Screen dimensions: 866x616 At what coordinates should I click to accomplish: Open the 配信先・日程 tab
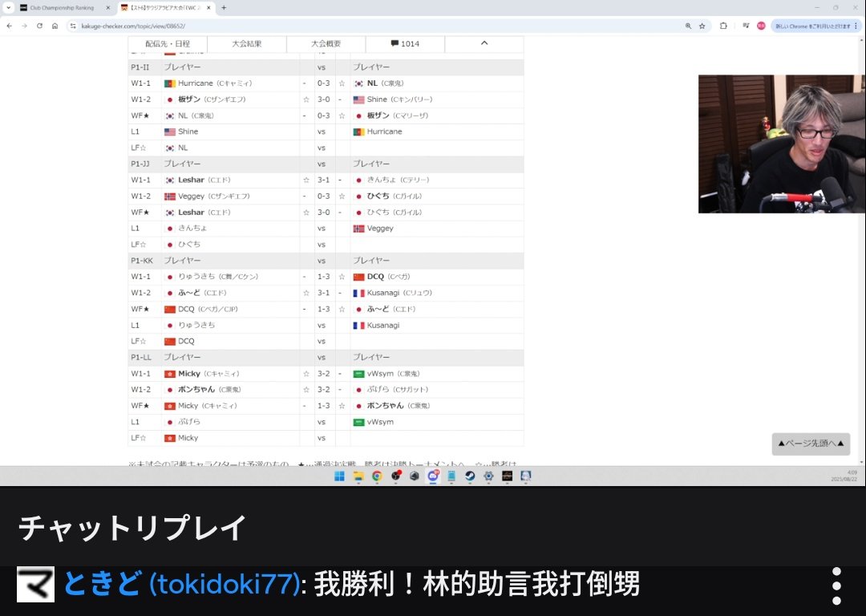pyautogui.click(x=167, y=43)
